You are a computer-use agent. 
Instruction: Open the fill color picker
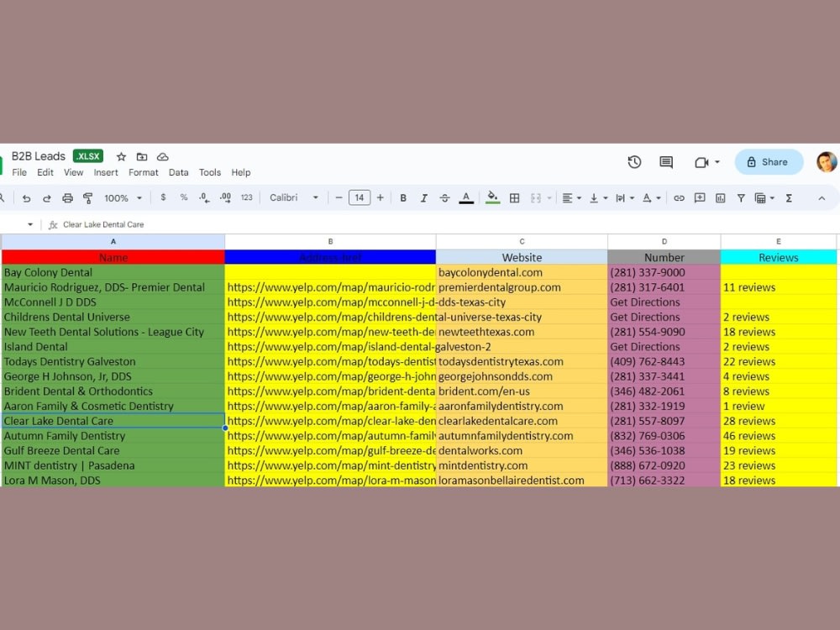point(492,198)
